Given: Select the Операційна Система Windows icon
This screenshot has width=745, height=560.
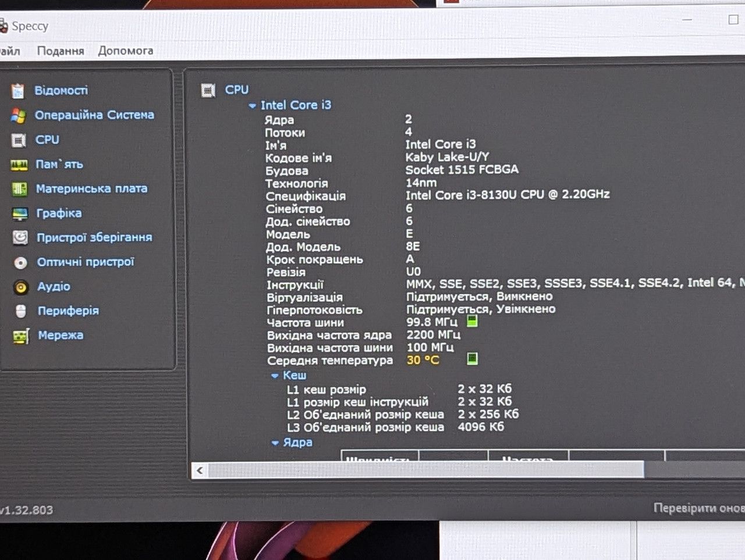Looking at the screenshot, I should 18,116.
